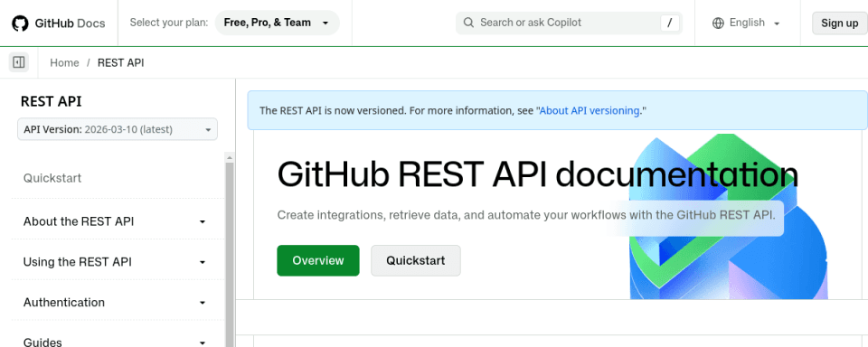Click the search magnifier icon
The image size is (868, 347).
(x=468, y=23)
